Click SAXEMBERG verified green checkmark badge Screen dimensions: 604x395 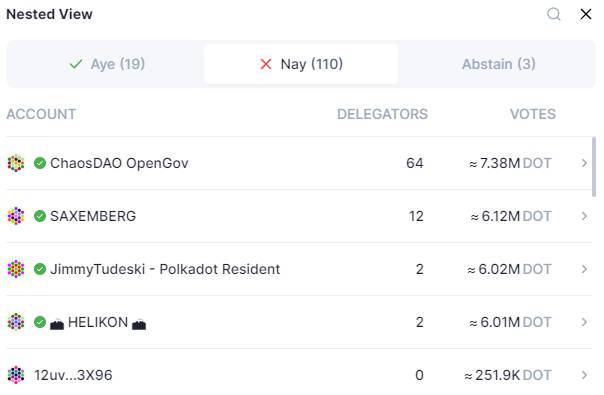tap(40, 216)
